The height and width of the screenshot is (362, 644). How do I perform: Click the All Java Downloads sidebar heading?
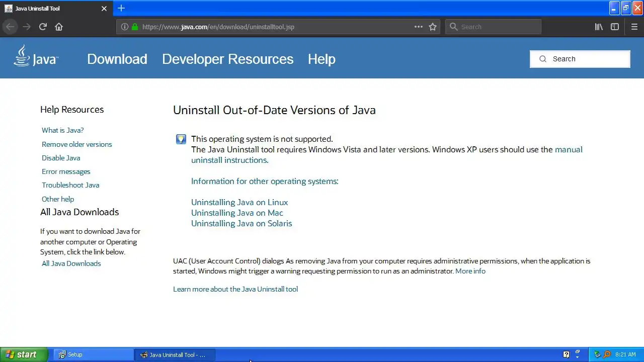(79, 212)
